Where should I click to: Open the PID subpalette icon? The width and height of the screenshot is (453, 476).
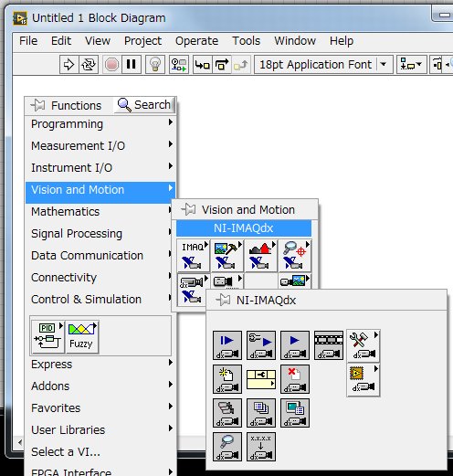click(47, 337)
